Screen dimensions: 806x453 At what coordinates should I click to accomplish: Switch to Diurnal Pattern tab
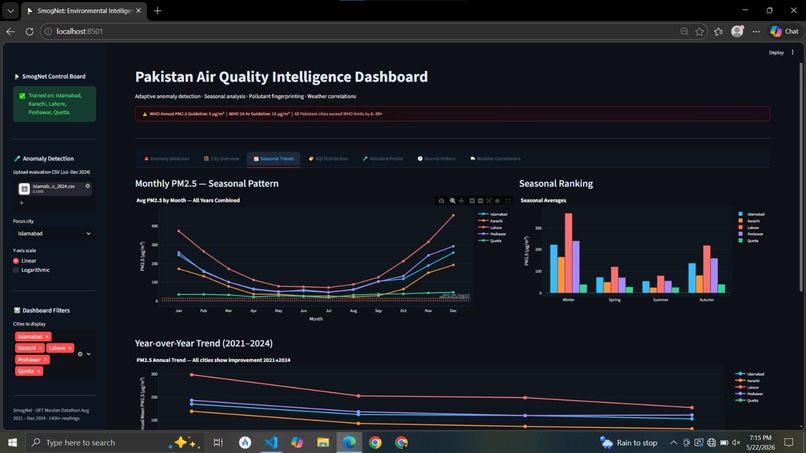436,159
